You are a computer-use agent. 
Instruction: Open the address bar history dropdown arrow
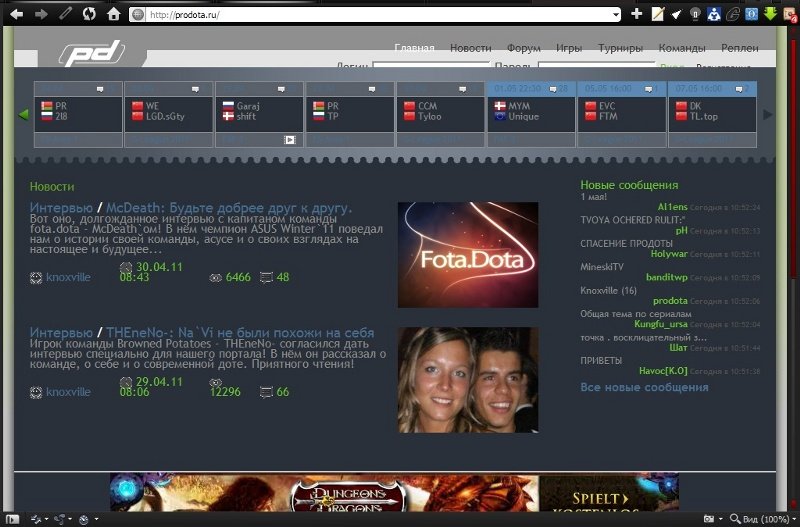(x=614, y=15)
